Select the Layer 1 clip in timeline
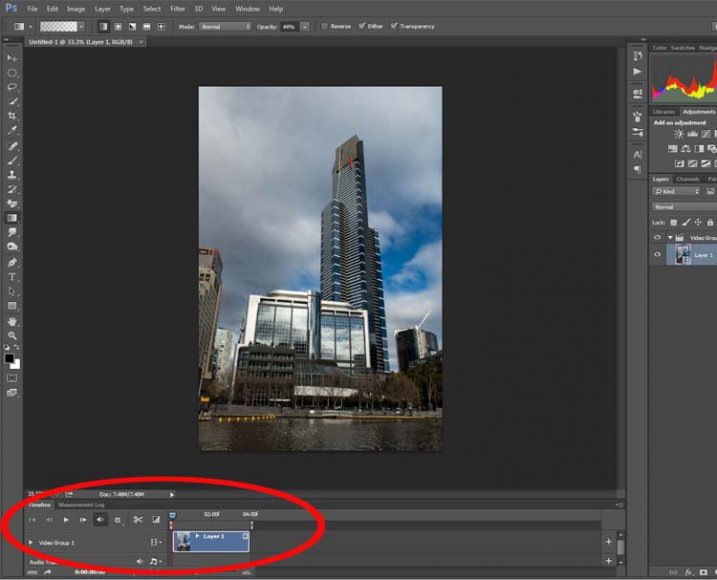The image size is (717, 580). click(212, 541)
